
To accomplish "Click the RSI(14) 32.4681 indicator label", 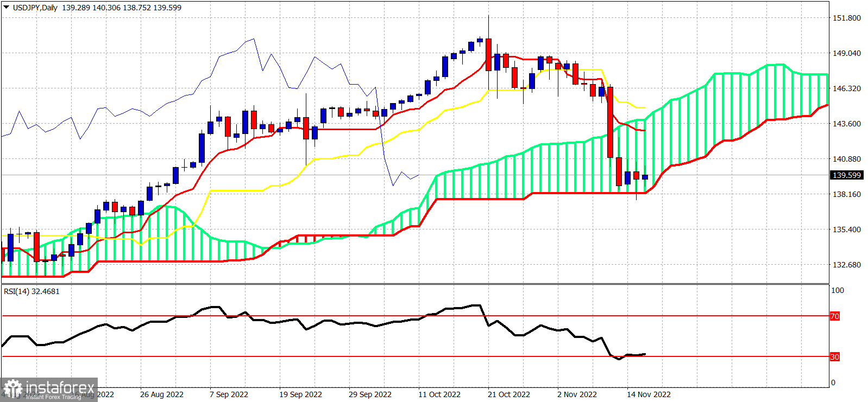I will click(32, 291).
